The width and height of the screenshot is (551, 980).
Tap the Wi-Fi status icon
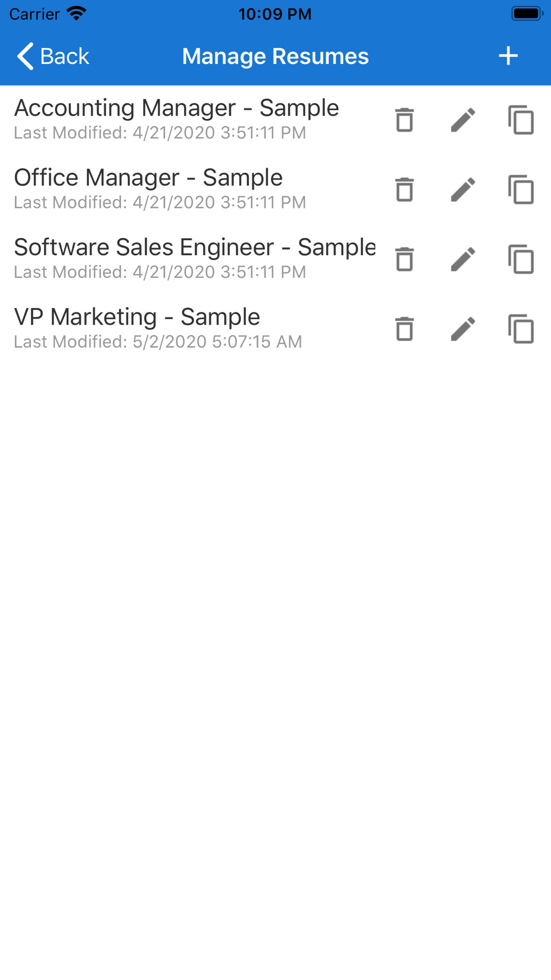[x=77, y=13]
